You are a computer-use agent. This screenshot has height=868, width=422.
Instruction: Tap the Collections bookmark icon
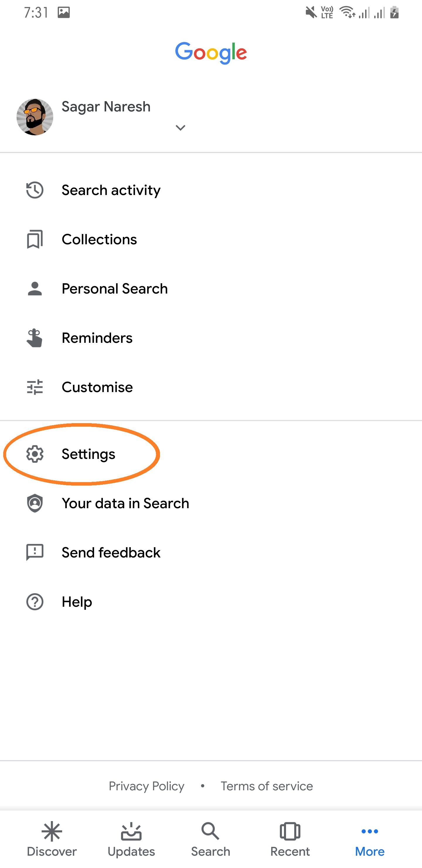click(x=35, y=239)
